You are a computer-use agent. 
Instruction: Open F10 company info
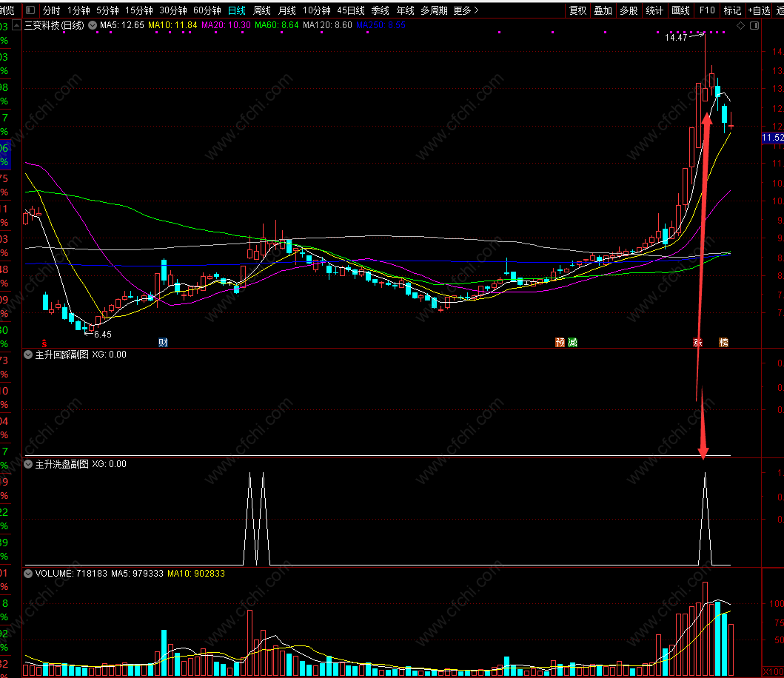point(707,10)
